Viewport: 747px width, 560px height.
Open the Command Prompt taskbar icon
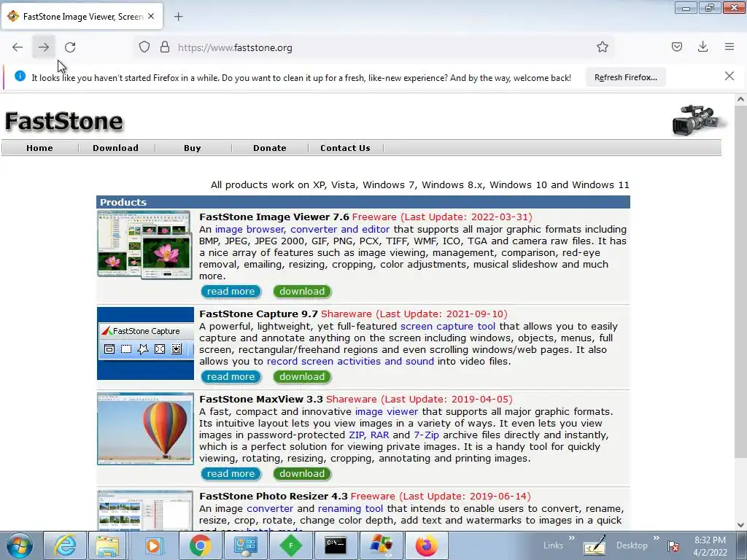coord(336,545)
